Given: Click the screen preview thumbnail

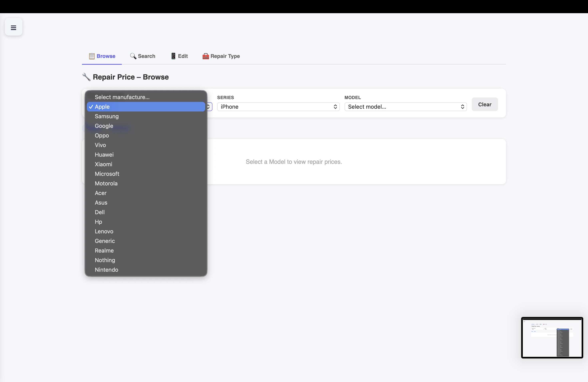Looking at the screenshot, I should tap(552, 338).
